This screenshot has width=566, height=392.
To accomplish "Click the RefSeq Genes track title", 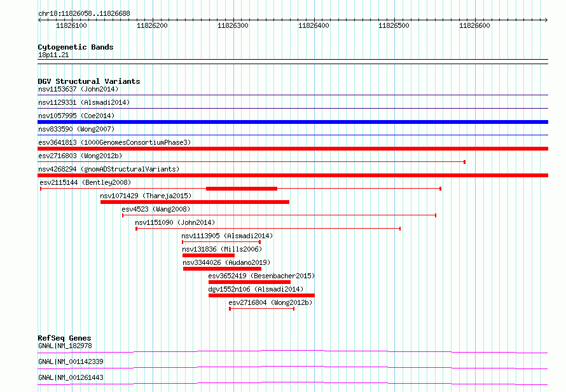I will coord(65,338).
